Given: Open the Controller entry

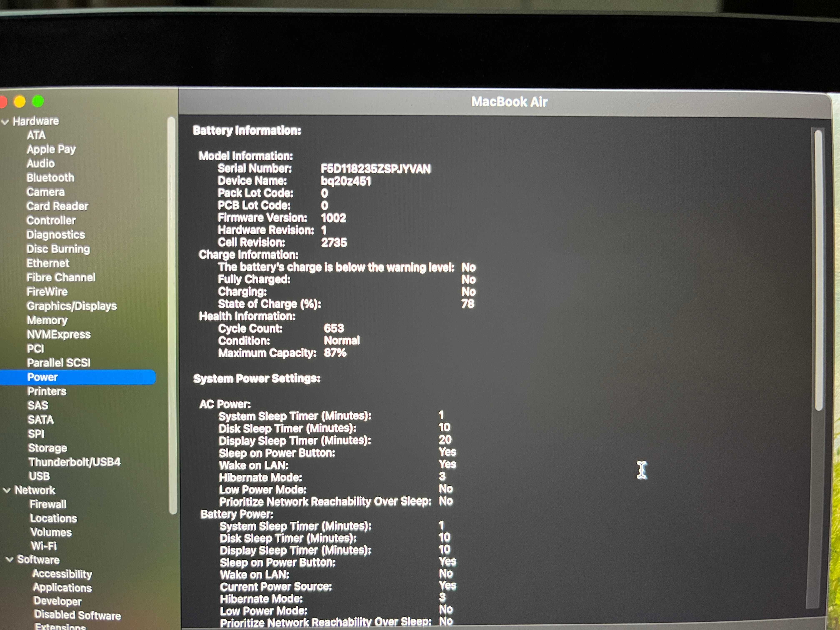Looking at the screenshot, I should pyautogui.click(x=51, y=220).
